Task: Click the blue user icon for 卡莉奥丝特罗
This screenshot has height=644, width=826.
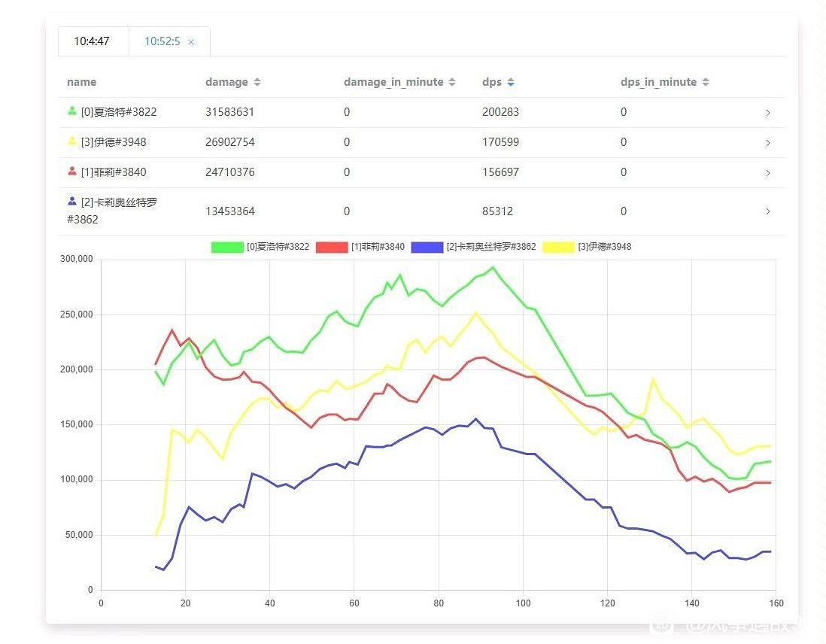Action: (x=72, y=202)
